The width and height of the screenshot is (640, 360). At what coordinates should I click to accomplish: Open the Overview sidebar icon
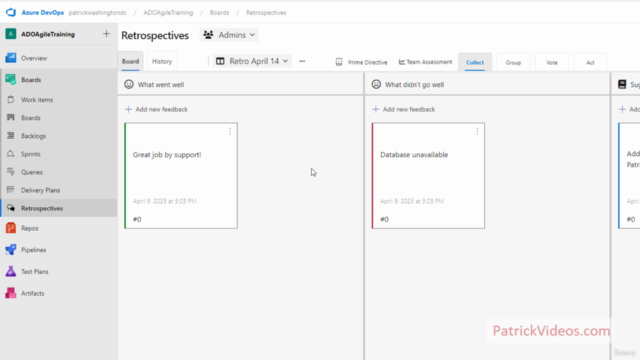pyautogui.click(x=11, y=58)
